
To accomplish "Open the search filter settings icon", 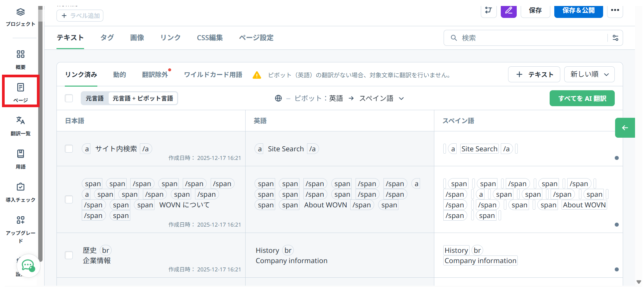I will (x=615, y=38).
